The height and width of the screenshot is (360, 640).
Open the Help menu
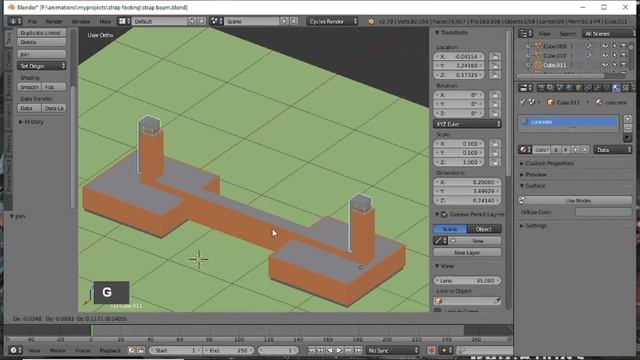tap(105, 21)
